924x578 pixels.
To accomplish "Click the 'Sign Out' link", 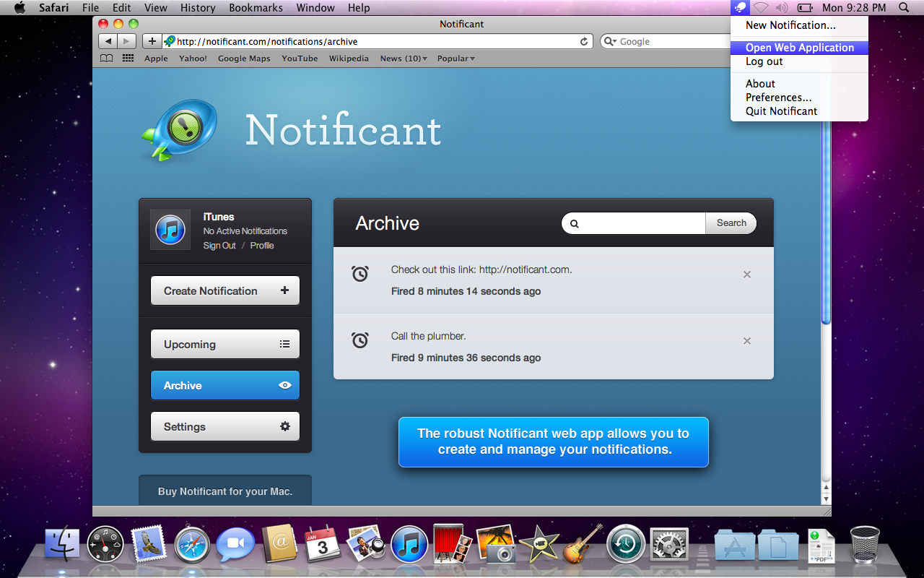I will click(x=219, y=246).
